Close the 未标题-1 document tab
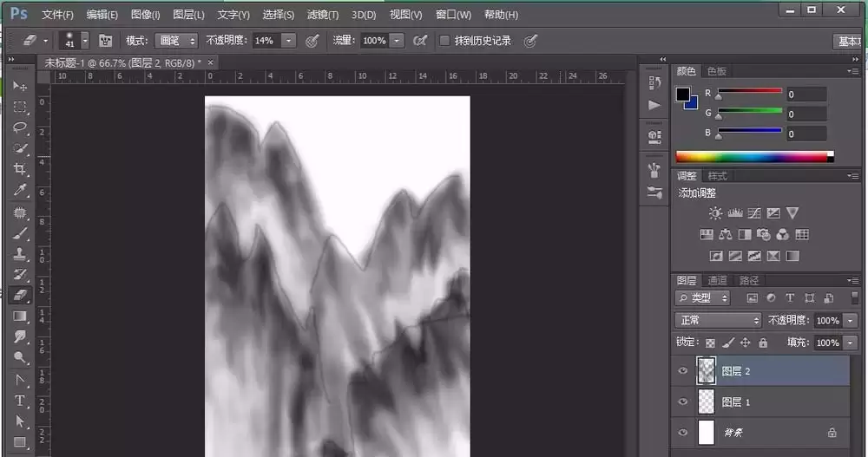 click(210, 62)
